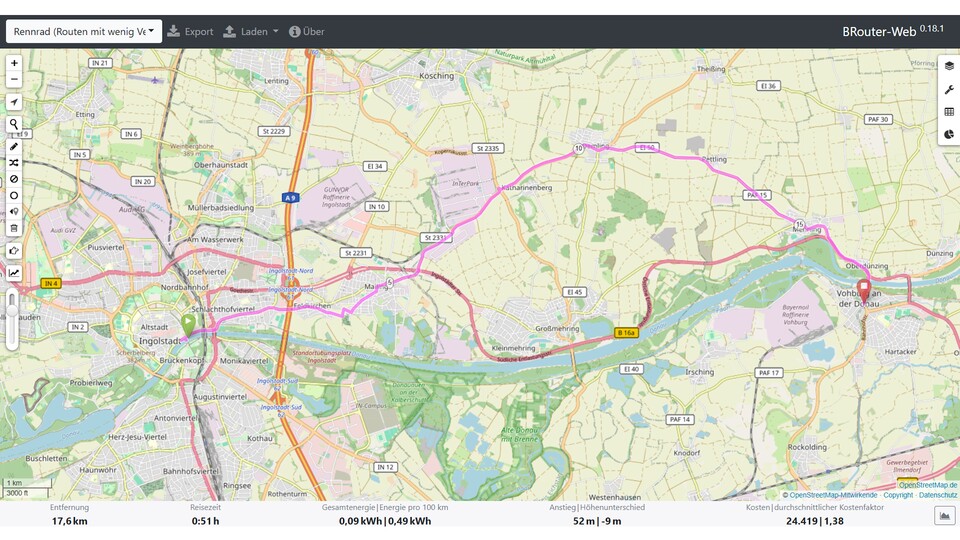Open the statistics pie chart icon

(x=949, y=135)
